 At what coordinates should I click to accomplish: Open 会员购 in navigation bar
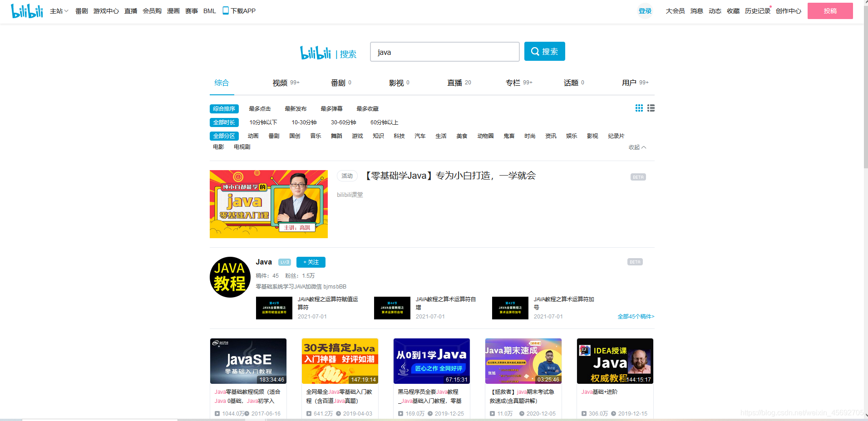point(152,11)
